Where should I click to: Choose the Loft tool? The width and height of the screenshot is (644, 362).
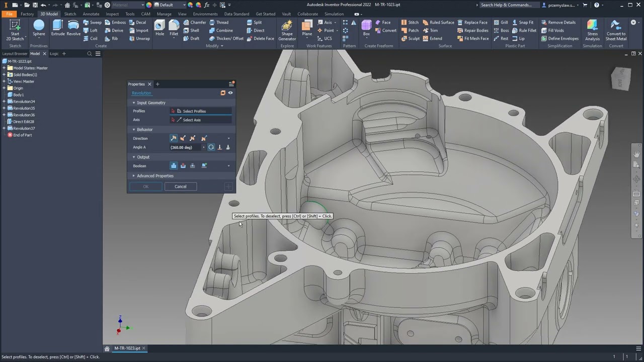[x=91, y=30]
